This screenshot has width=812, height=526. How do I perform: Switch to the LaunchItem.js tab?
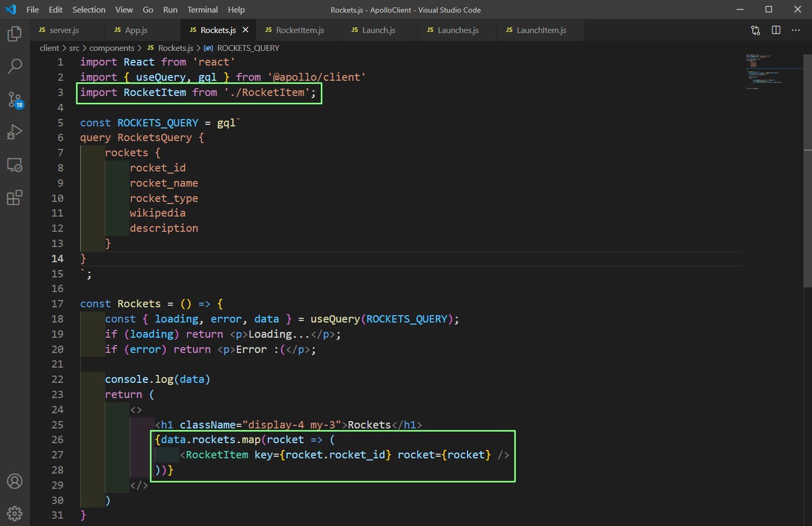tap(540, 30)
